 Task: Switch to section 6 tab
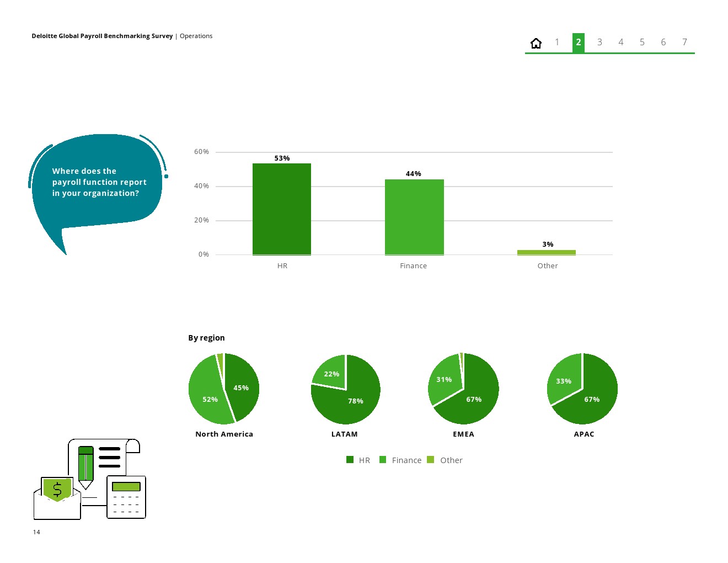pos(663,43)
